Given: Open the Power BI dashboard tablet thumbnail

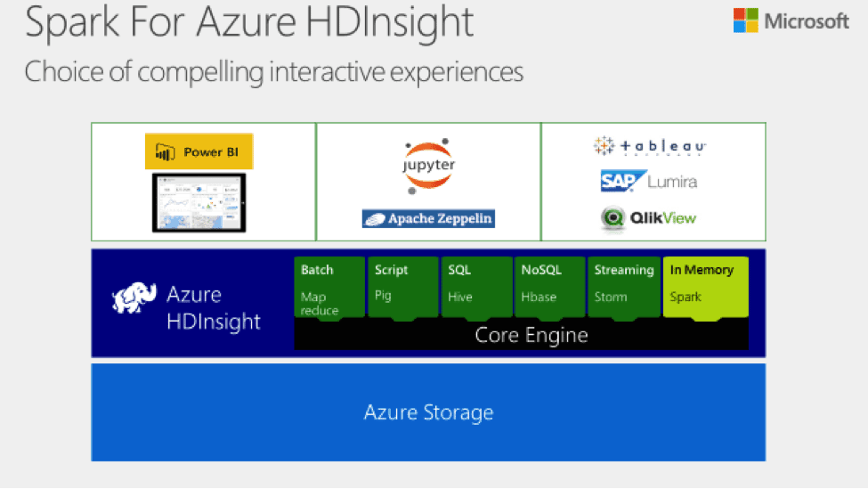Looking at the screenshot, I should coord(199,203).
